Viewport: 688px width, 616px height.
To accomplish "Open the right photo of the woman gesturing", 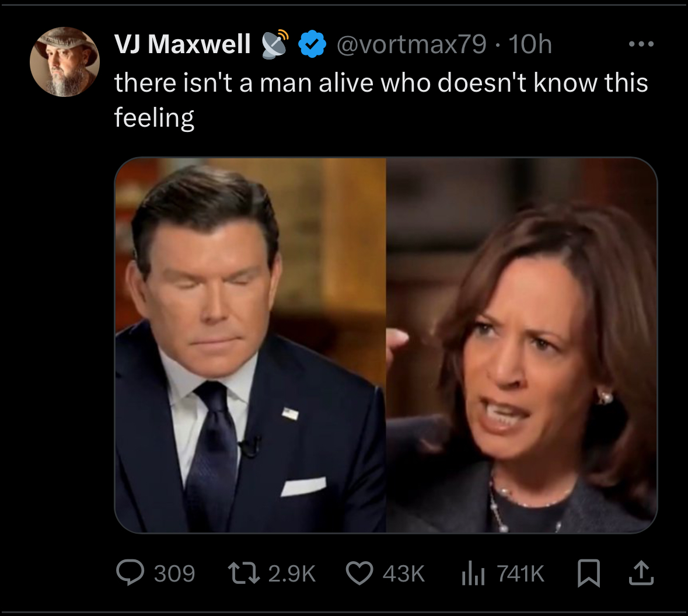I will 522,345.
